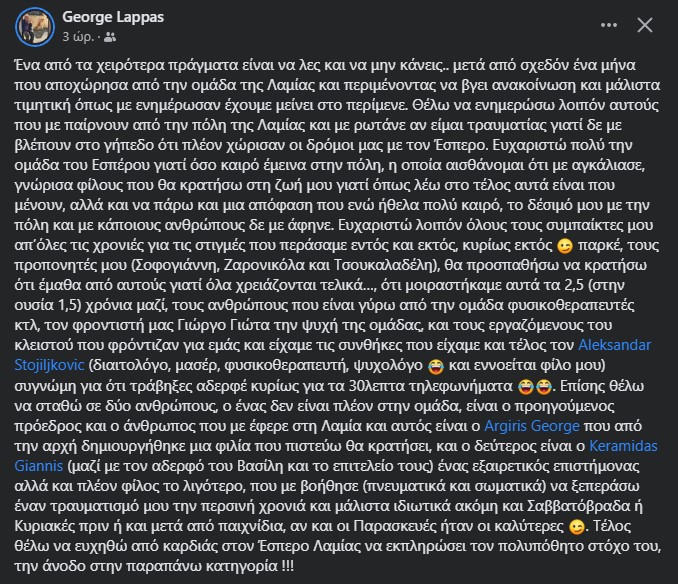Click the words 'Γιώργο Γιώτα' in the text
This screenshot has height=584, width=678.
[x=224, y=325]
